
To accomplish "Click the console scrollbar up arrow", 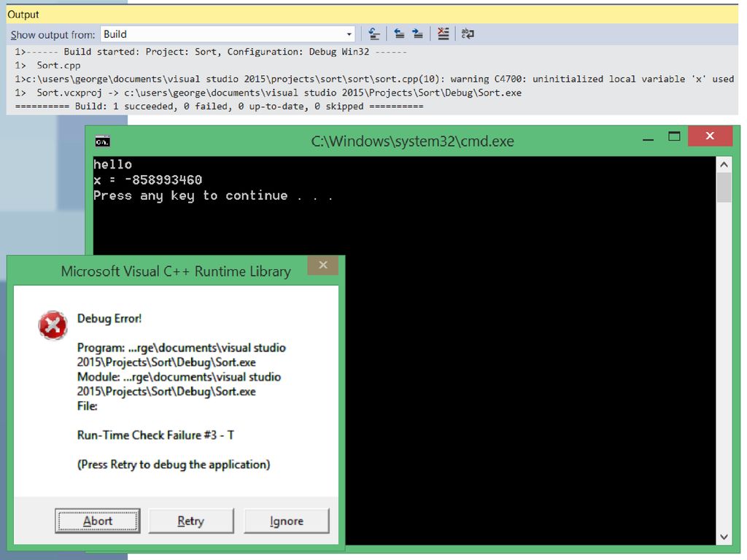I will 724,165.
